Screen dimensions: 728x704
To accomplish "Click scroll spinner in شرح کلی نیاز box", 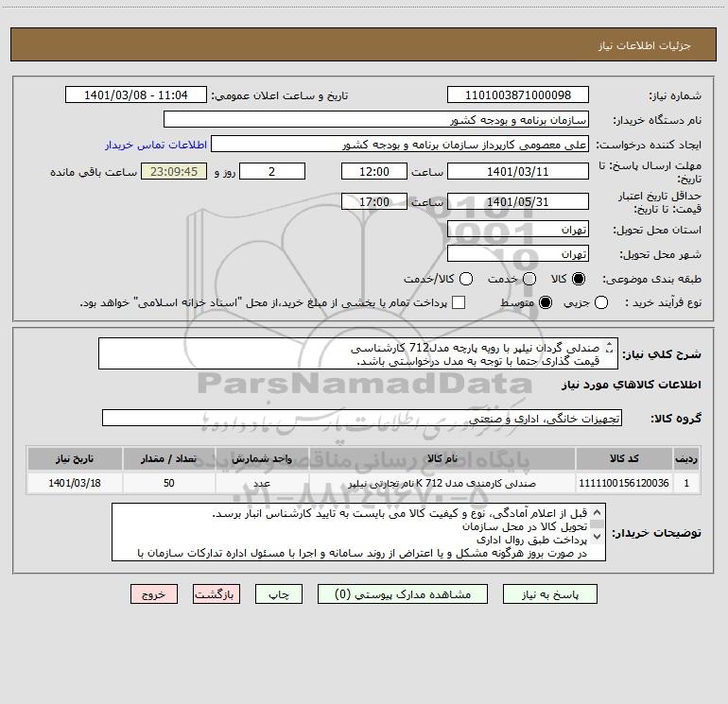I will 610,347.
